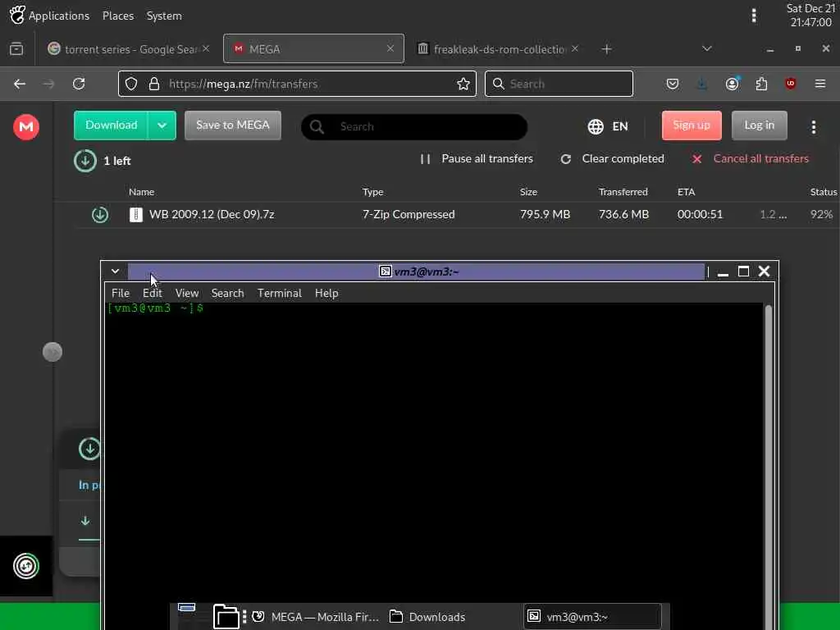This screenshot has height=630, width=840.
Task: Open the terminal File menu
Action: pyautogui.click(x=121, y=293)
